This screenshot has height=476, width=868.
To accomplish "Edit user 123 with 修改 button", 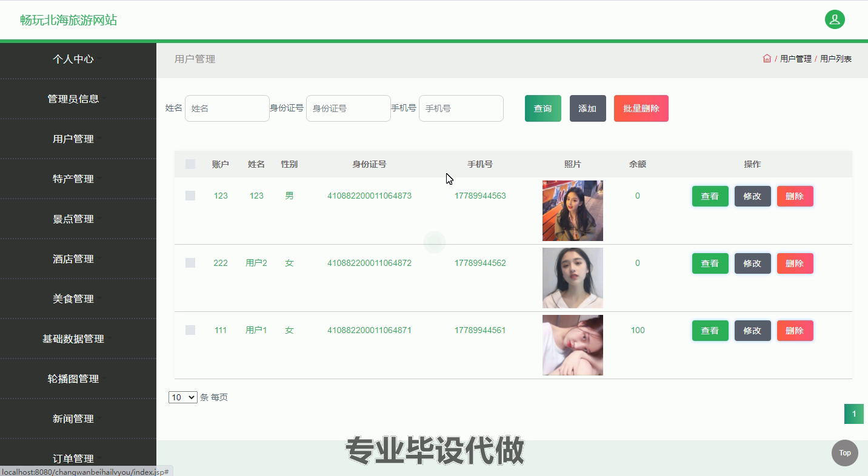I will (753, 196).
